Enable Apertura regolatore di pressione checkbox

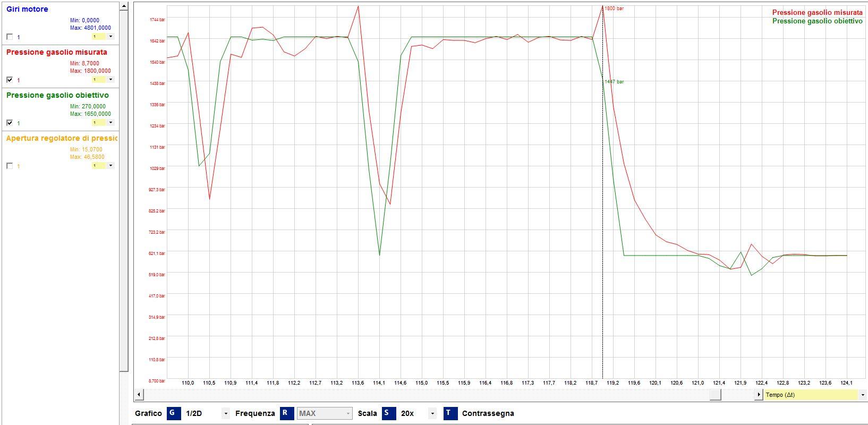point(10,166)
